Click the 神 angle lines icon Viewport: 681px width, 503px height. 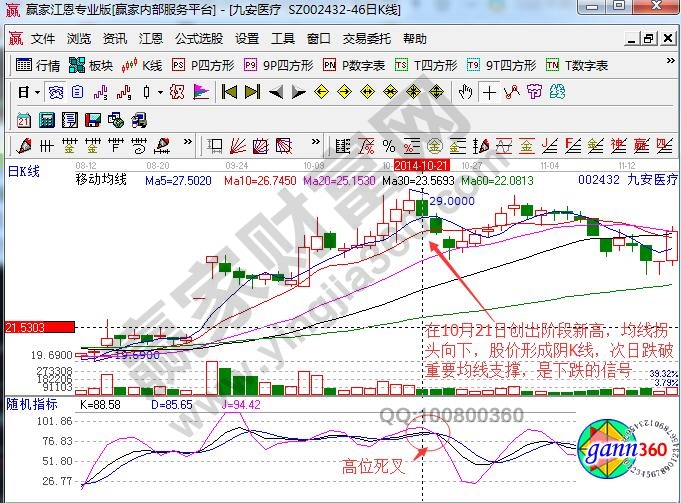618,146
